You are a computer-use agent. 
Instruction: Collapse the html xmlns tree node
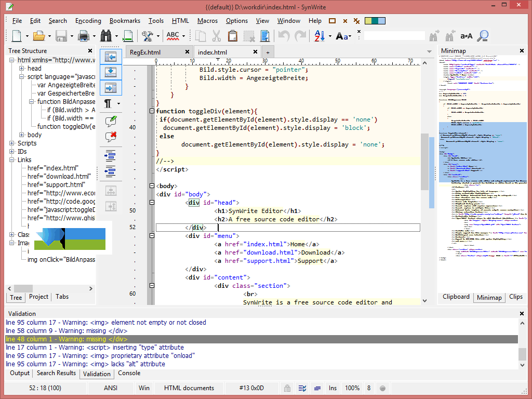(x=12, y=60)
